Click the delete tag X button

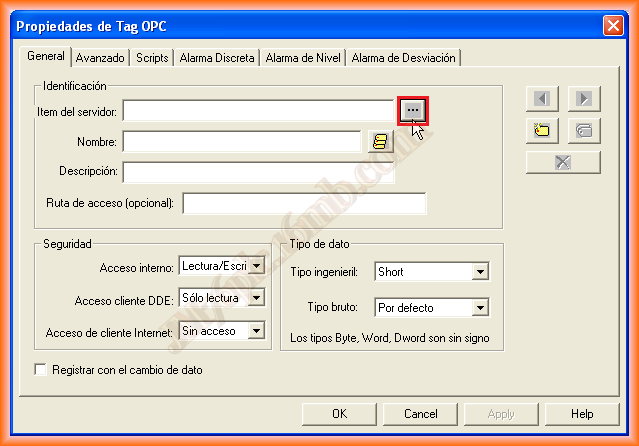coord(563,162)
